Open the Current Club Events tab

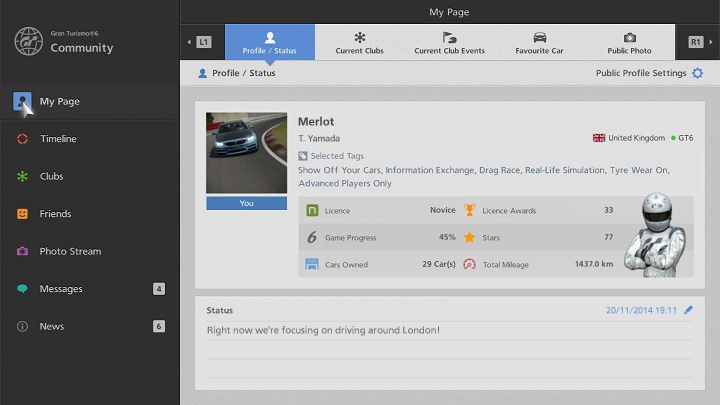pos(449,43)
